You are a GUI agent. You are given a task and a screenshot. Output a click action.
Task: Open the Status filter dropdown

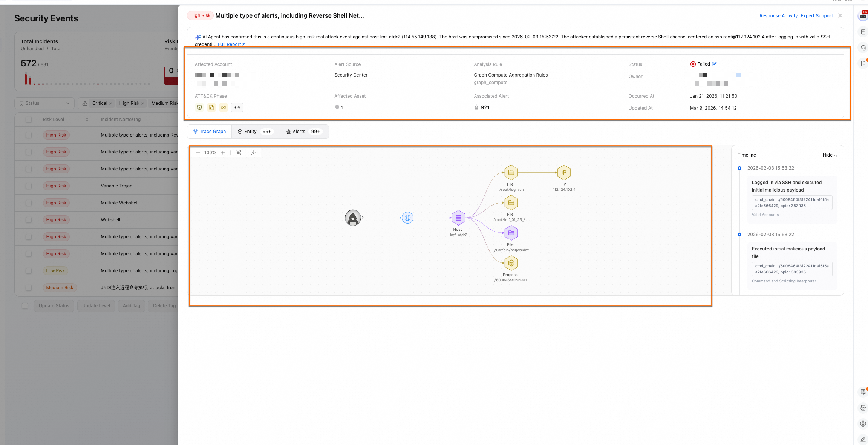tap(44, 103)
